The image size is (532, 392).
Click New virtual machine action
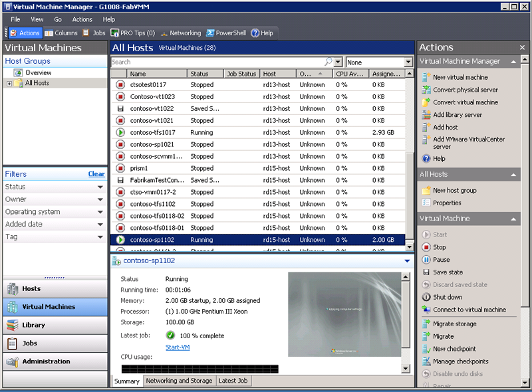(455, 77)
